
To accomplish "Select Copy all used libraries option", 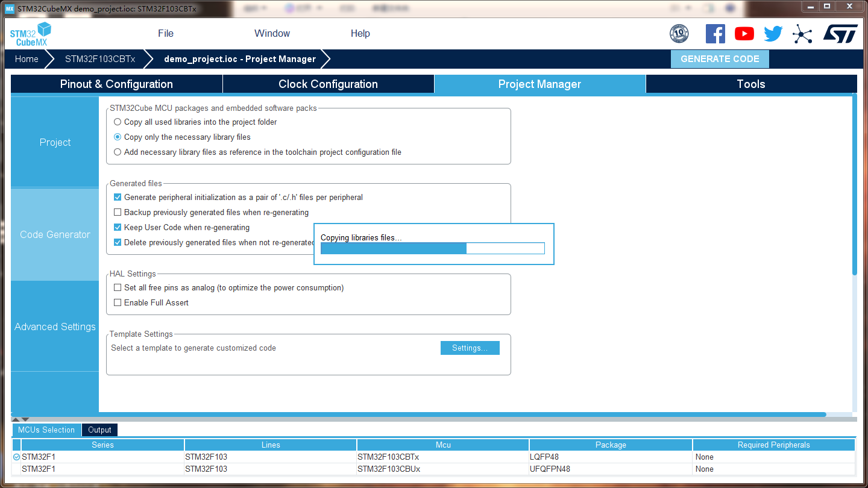I will [x=118, y=122].
